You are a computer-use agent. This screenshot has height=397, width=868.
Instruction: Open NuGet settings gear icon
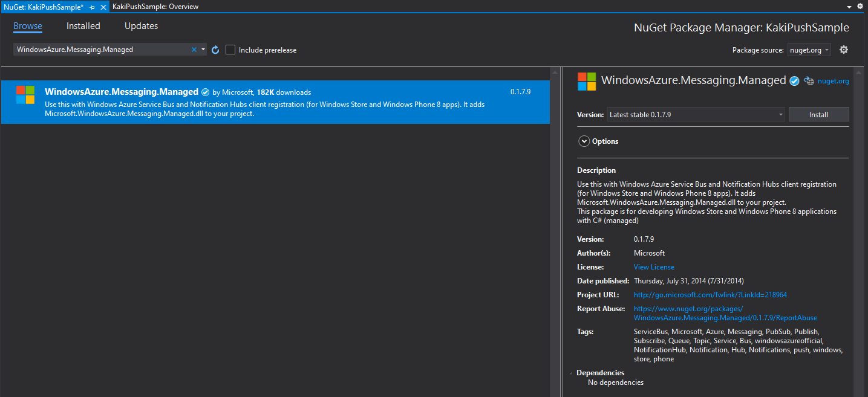pyautogui.click(x=844, y=50)
